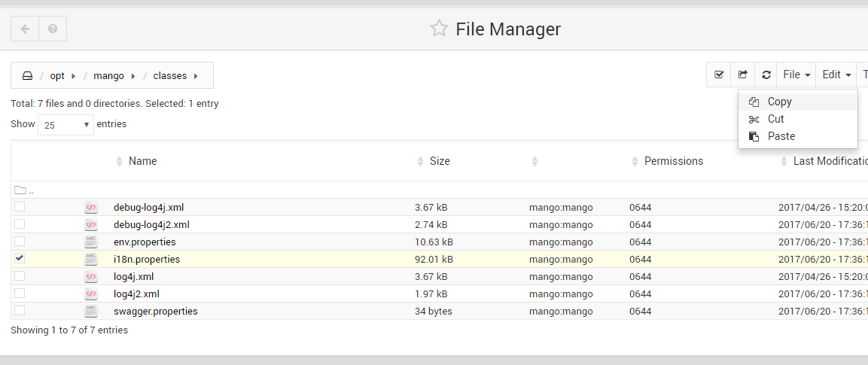Click the refresh toolbar icon
This screenshot has height=365, width=868.
tap(766, 75)
